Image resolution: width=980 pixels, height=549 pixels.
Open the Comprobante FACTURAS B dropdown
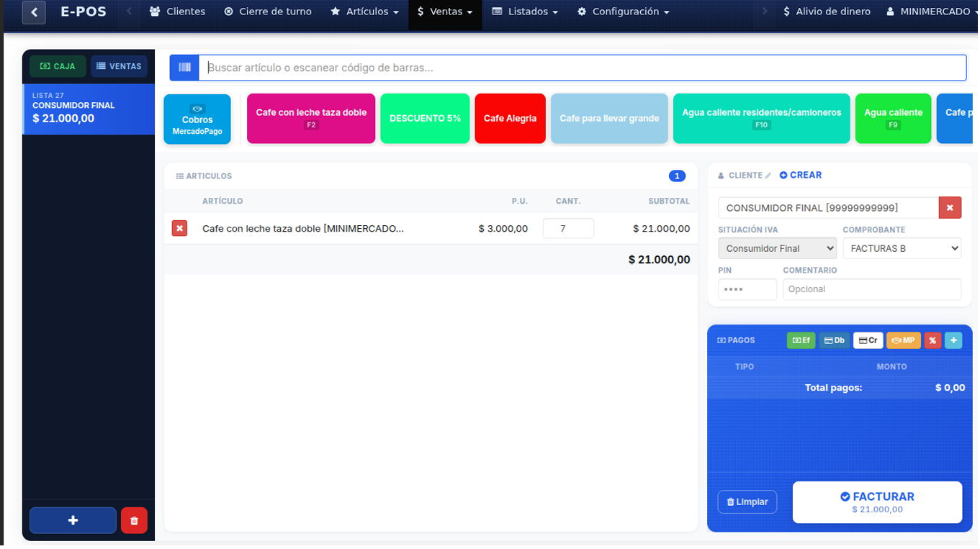tap(902, 248)
